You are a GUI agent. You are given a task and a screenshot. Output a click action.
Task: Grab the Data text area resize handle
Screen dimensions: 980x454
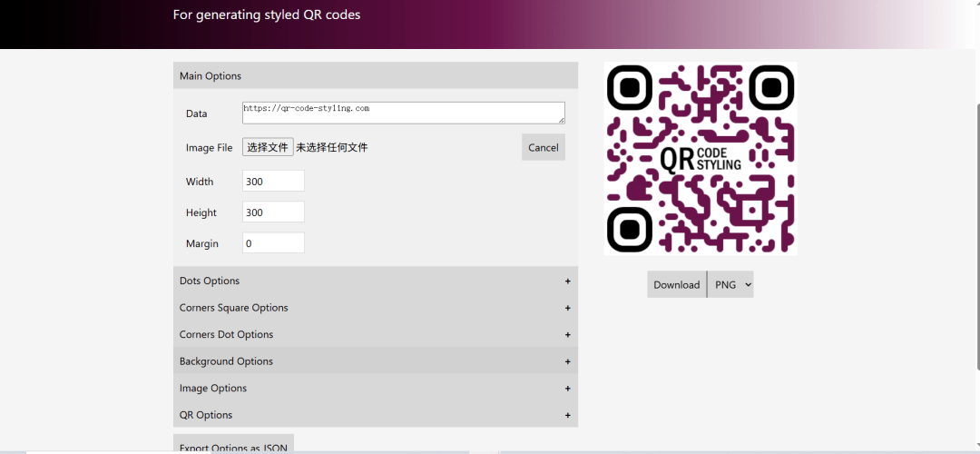(561, 120)
